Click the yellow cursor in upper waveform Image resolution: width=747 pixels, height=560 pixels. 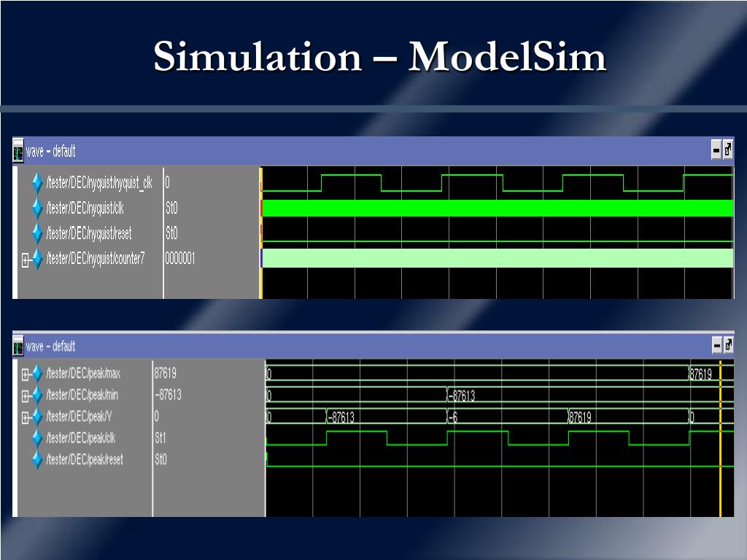click(x=260, y=233)
